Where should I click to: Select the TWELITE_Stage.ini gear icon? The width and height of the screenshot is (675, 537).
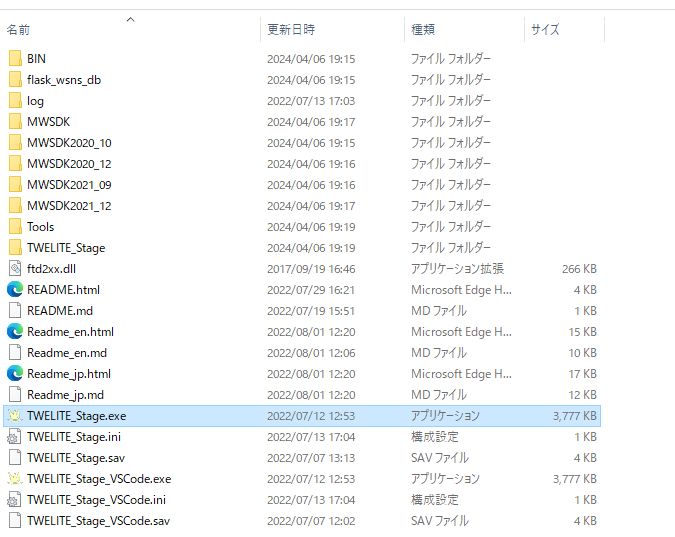pyautogui.click(x=14, y=437)
